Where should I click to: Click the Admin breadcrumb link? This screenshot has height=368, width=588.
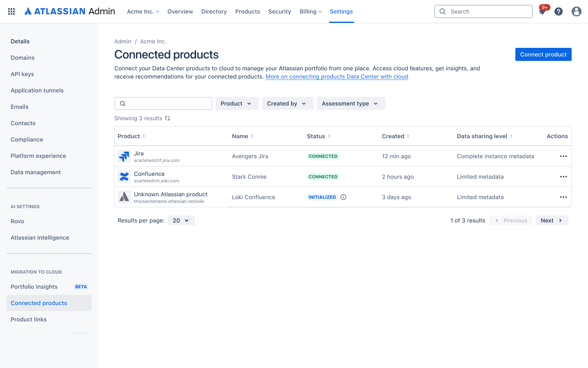click(123, 41)
